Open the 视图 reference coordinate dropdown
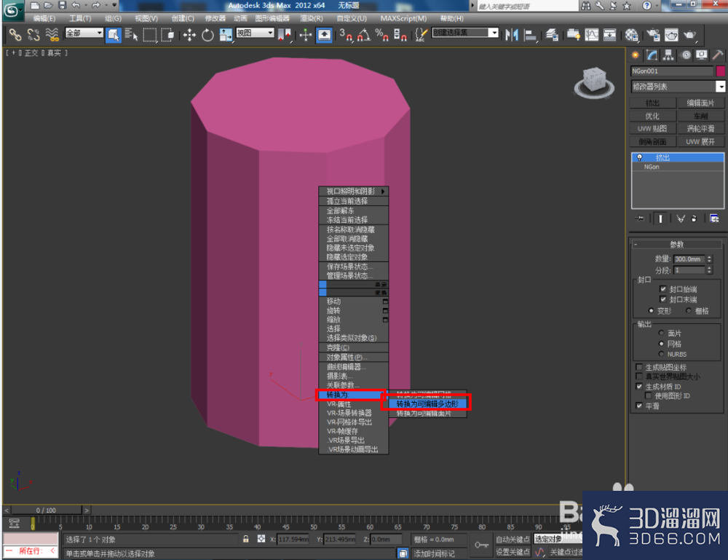The width and height of the screenshot is (728, 560). (x=255, y=33)
